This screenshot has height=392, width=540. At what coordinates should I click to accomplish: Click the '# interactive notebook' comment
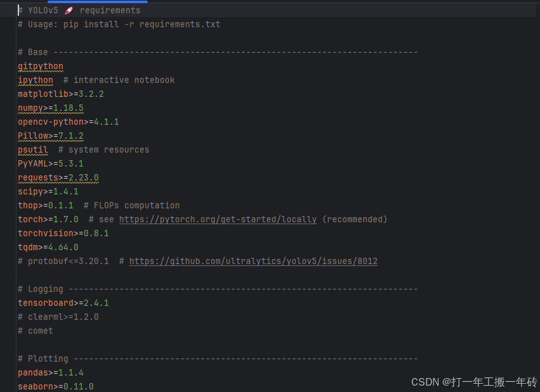(119, 80)
